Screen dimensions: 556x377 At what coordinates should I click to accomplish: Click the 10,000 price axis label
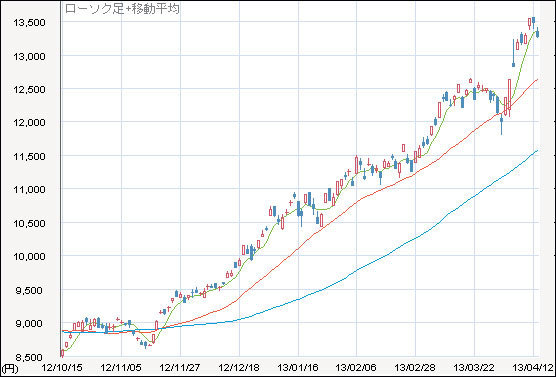[29, 256]
